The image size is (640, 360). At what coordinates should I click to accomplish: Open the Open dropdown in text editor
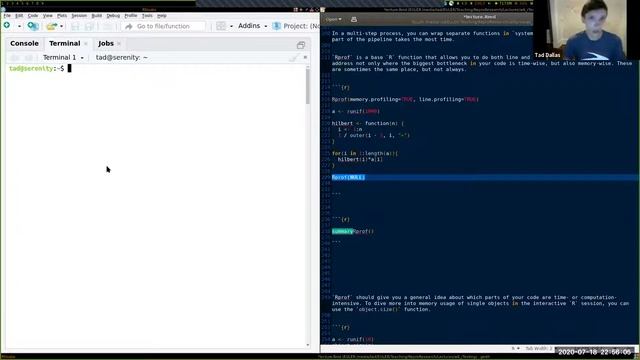tap(333, 19)
